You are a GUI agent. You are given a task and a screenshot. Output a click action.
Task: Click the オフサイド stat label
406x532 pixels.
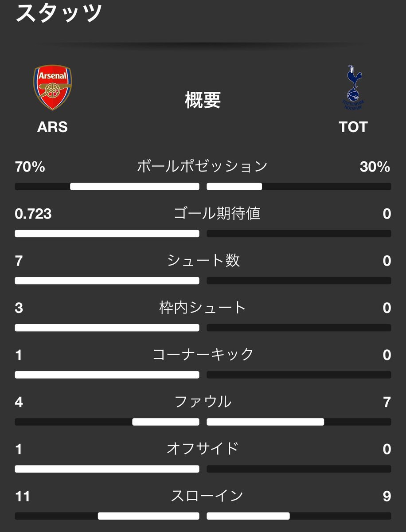click(203, 449)
